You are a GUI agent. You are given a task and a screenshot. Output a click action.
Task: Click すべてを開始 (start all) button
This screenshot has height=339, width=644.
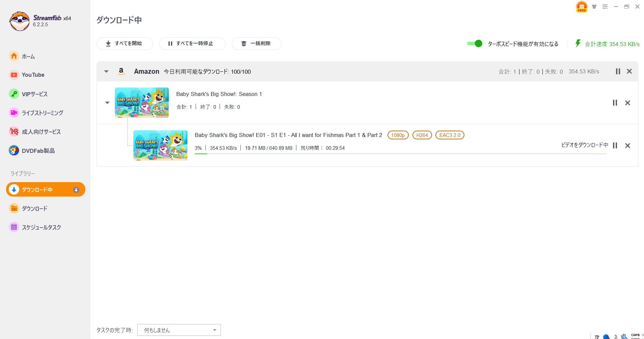pyautogui.click(x=124, y=43)
